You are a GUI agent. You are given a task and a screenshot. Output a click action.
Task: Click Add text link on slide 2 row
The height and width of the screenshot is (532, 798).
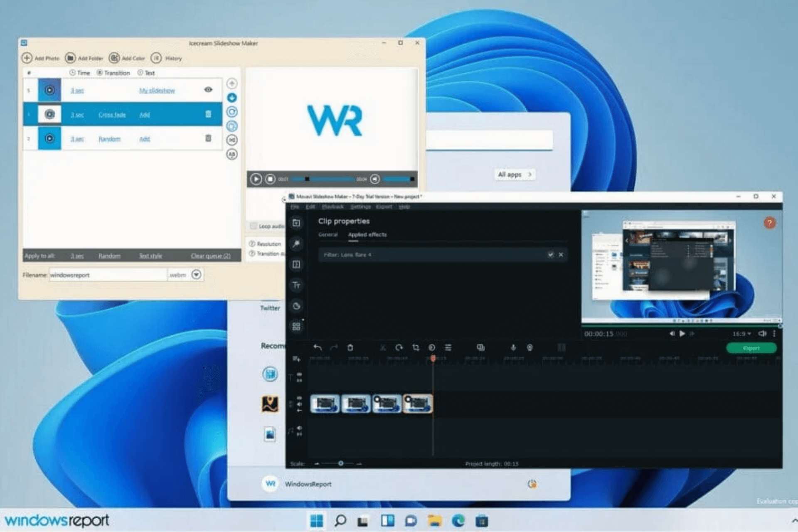click(x=144, y=139)
